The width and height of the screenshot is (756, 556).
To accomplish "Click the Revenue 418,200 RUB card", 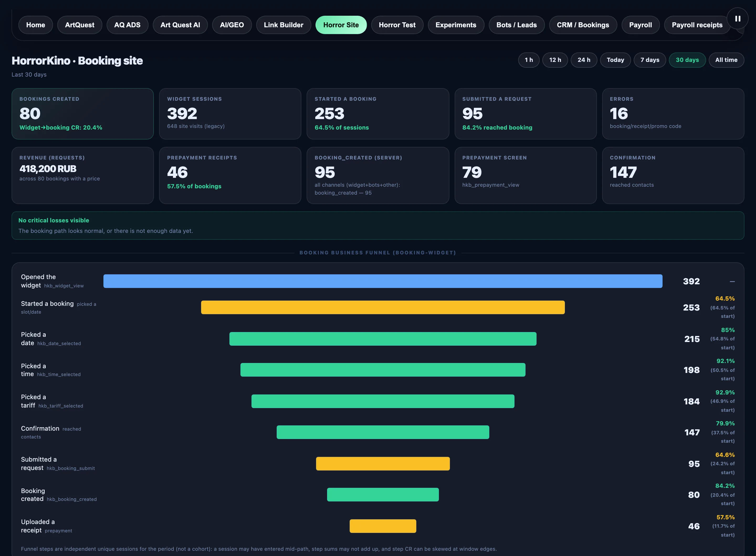I will coord(82,175).
